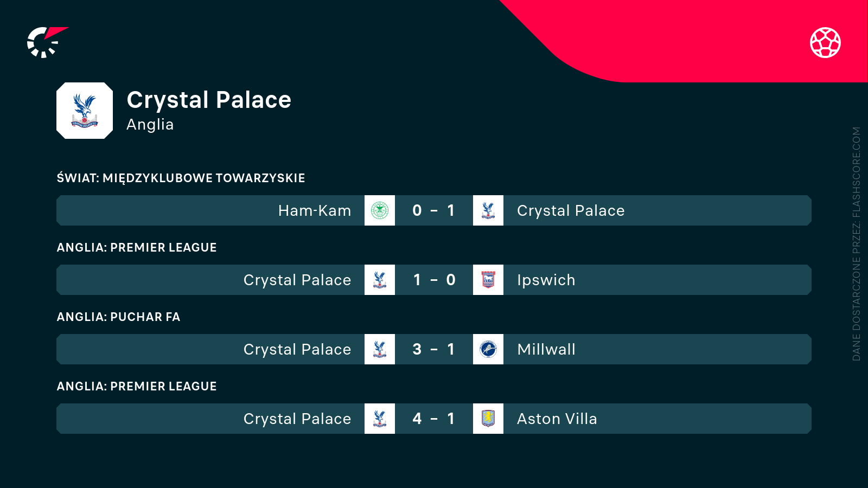The width and height of the screenshot is (868, 488).
Task: Click the large Crystal Palace crest
Action: click(85, 111)
